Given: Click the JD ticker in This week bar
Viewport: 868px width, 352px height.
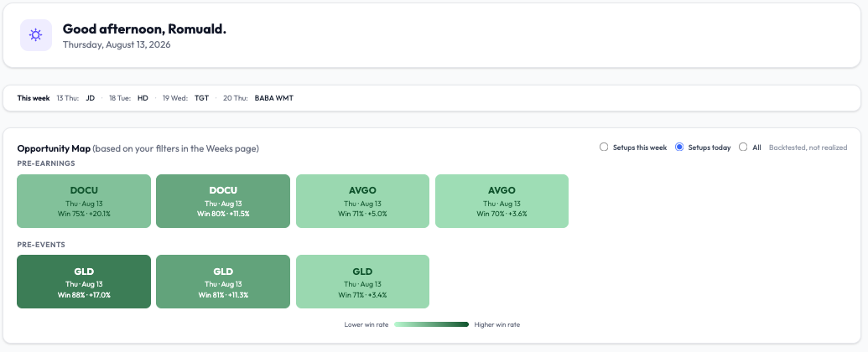Looking at the screenshot, I should 91,98.
